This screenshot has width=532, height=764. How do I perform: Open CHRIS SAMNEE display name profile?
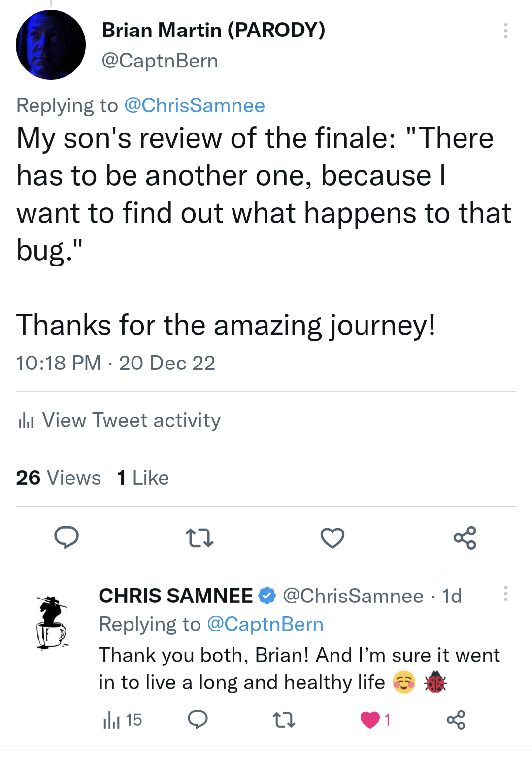tap(176, 596)
